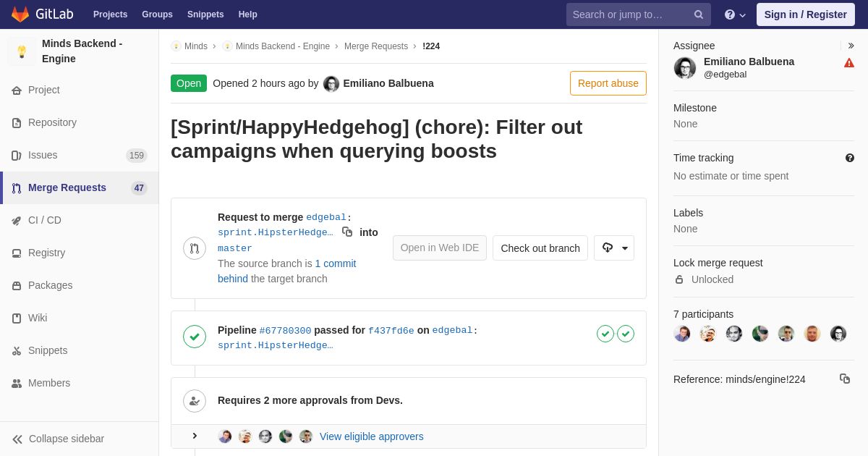Open the download dropdown

click(x=614, y=248)
